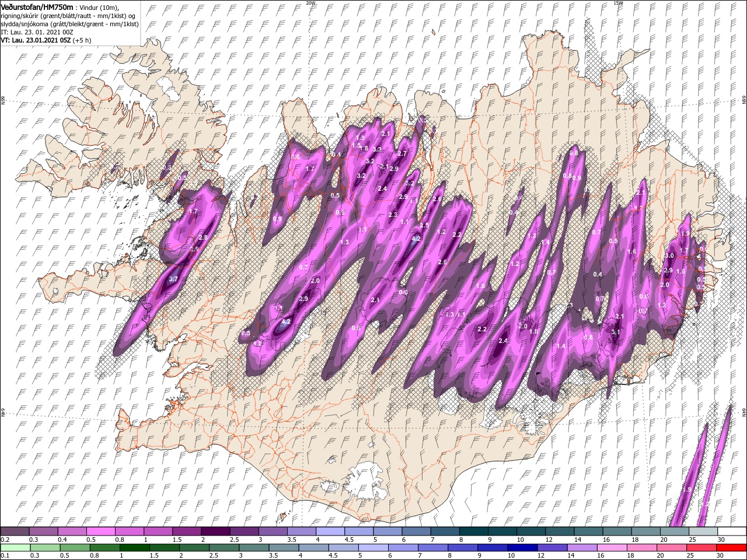Click the snow scale swatch between 6 and 7

pos(416,531)
